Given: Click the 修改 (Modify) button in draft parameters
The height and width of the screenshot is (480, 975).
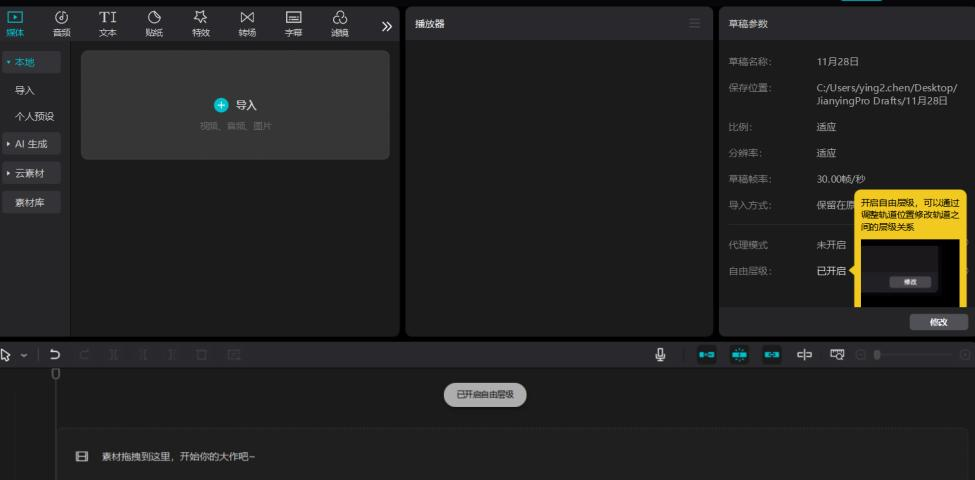Looking at the screenshot, I should click(938, 322).
